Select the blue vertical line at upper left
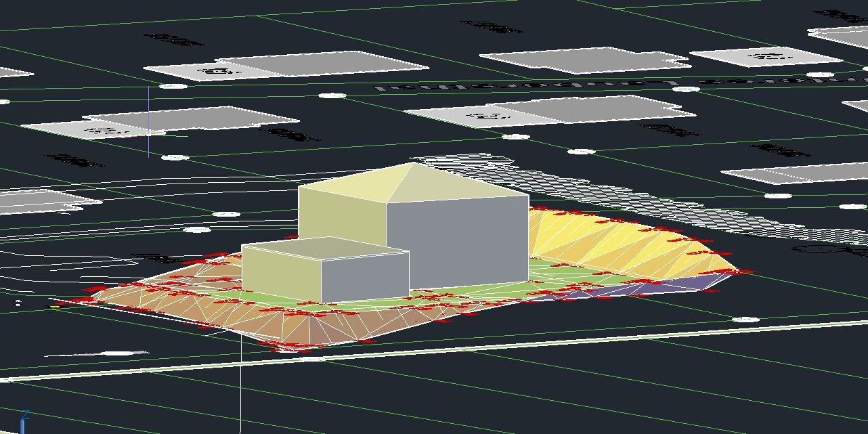 149,122
